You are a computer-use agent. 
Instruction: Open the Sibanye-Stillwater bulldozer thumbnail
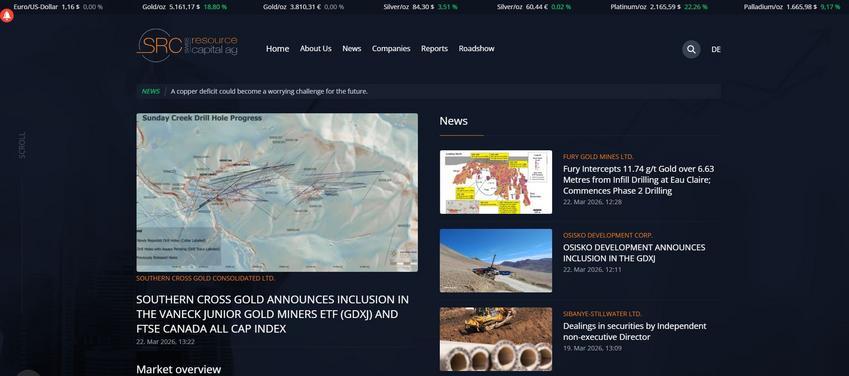tap(496, 339)
